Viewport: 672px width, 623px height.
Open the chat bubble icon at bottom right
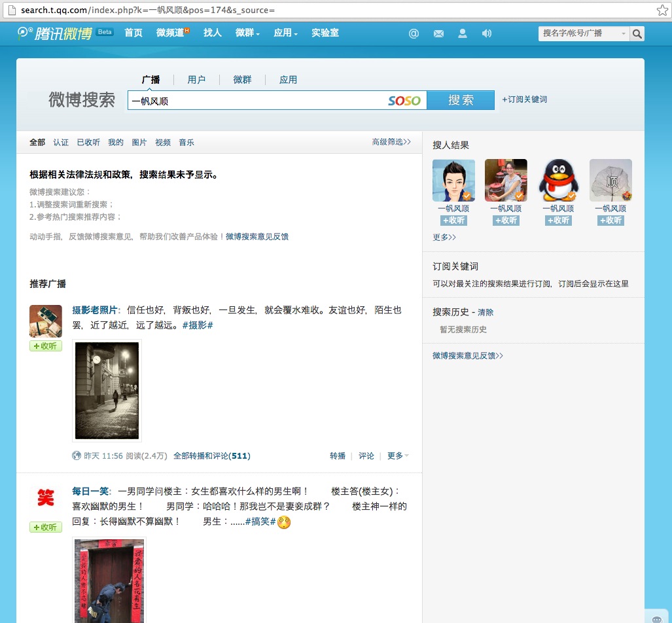656,618
